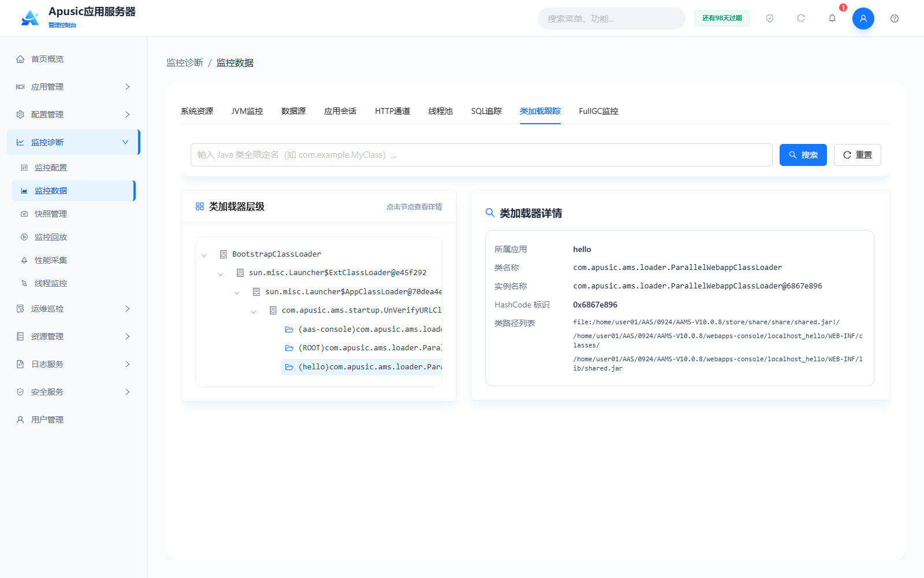Go to 首页概览 in sidebar
Viewport: 924px width, 578px height.
click(x=74, y=59)
